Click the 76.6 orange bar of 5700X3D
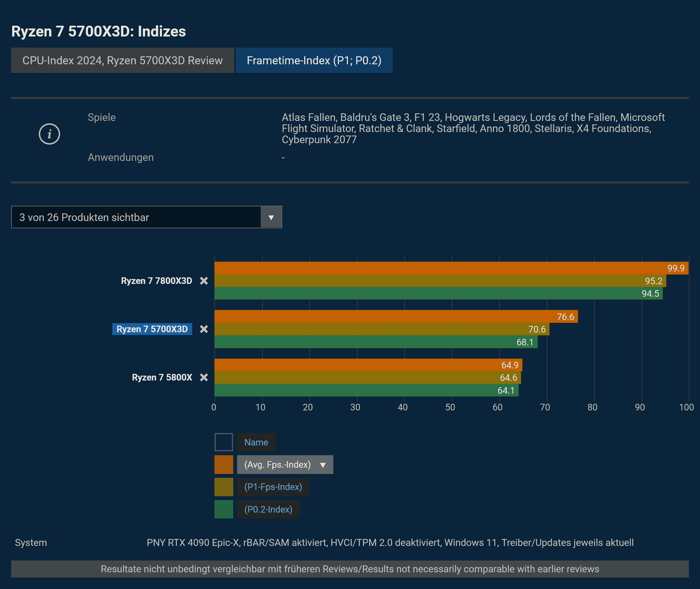The width and height of the screenshot is (700, 589). (x=396, y=317)
